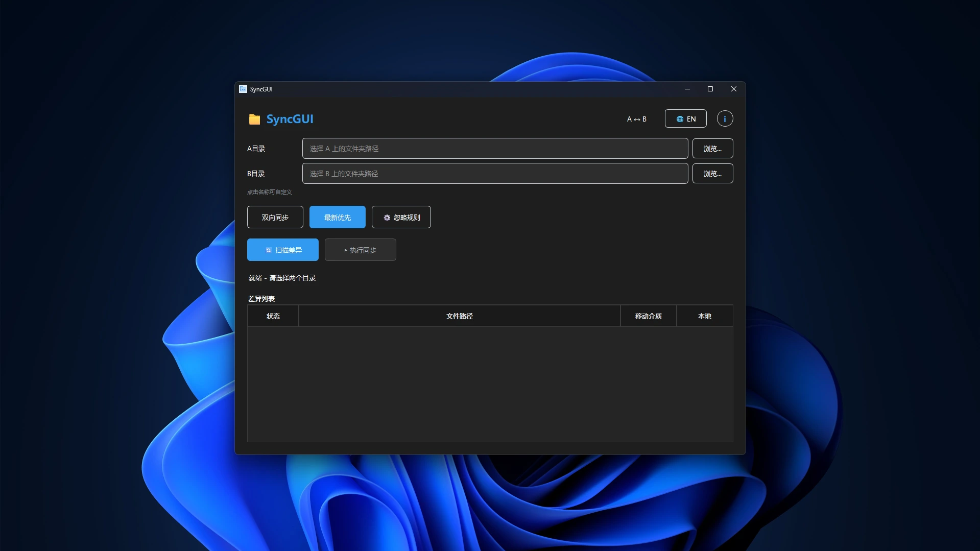Select the 最新优先 priority option
Viewport: 980px width, 551px height.
pos(338,217)
